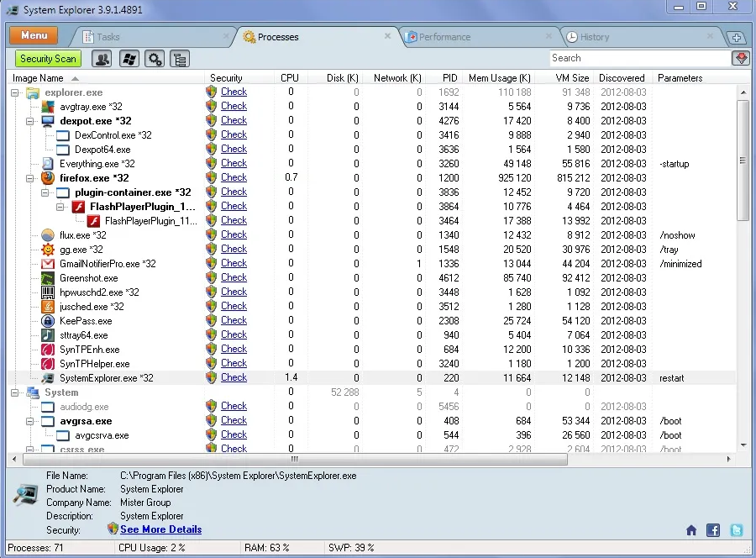Screen dimensions: 756x558
Task: Click the red icon beside the Search box
Action: 741,58
